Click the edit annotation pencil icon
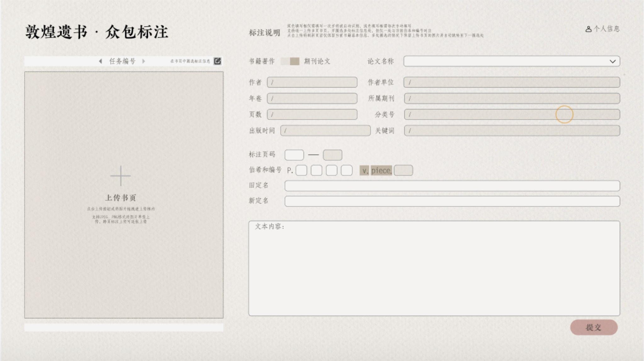Image resolution: width=644 pixels, height=361 pixels. (x=217, y=61)
